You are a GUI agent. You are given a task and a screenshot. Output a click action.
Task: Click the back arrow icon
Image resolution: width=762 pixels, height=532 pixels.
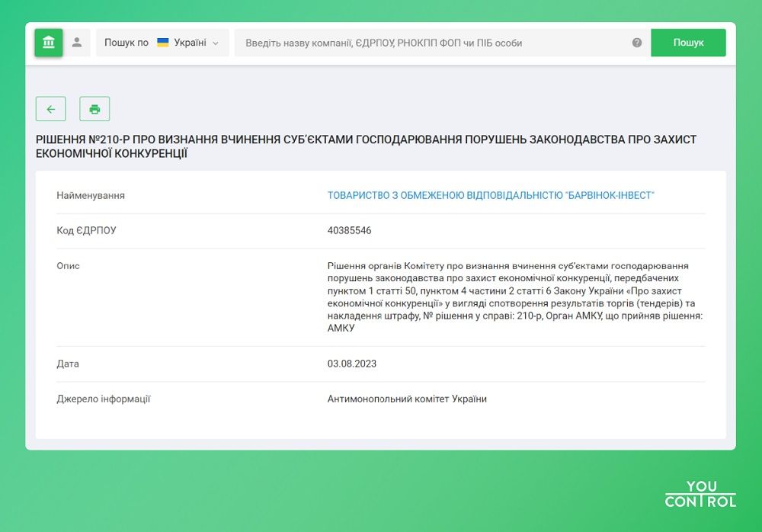coord(50,108)
